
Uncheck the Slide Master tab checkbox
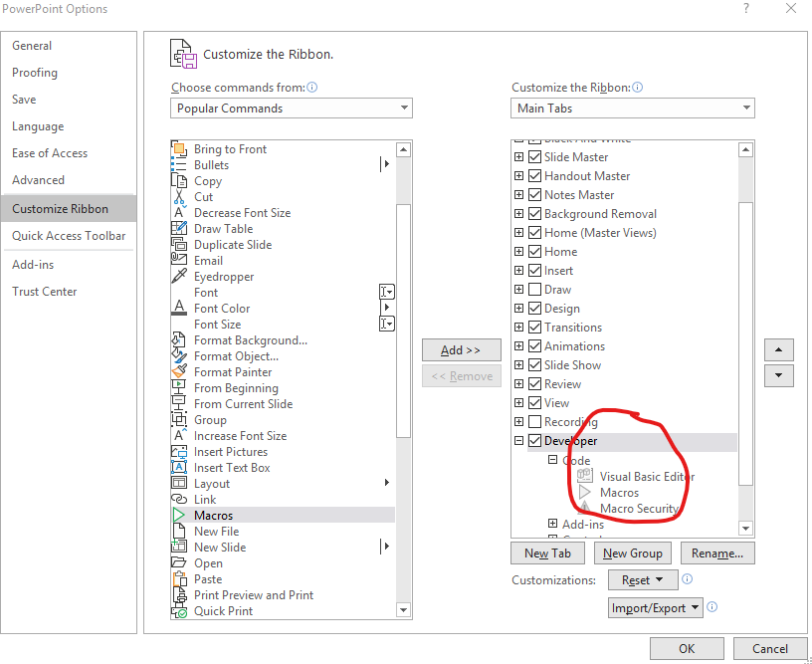(534, 157)
